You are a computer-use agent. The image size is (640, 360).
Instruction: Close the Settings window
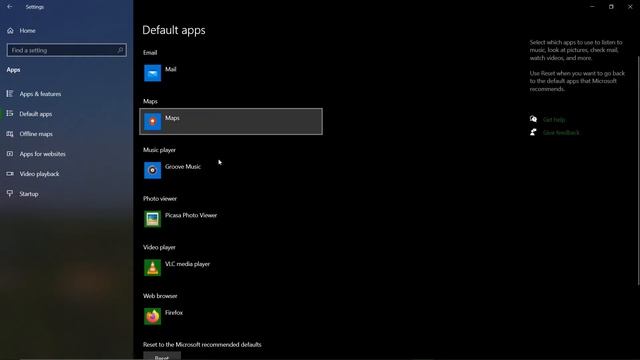point(630,7)
